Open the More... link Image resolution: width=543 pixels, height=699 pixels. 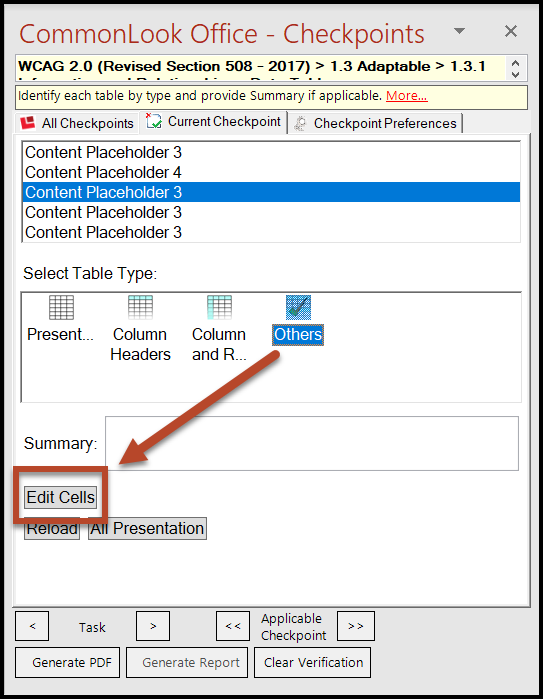[x=407, y=95]
